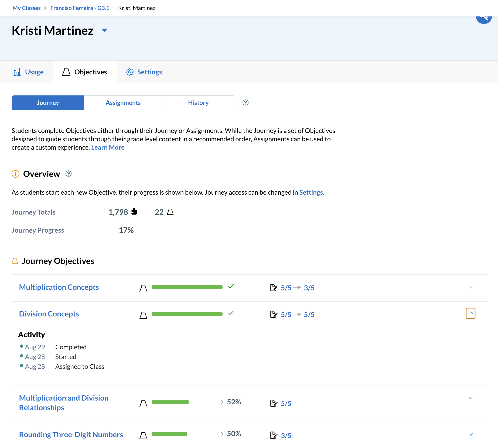This screenshot has height=448, width=498.
Task: Click Multiplication Concepts progress bar
Action: click(187, 287)
